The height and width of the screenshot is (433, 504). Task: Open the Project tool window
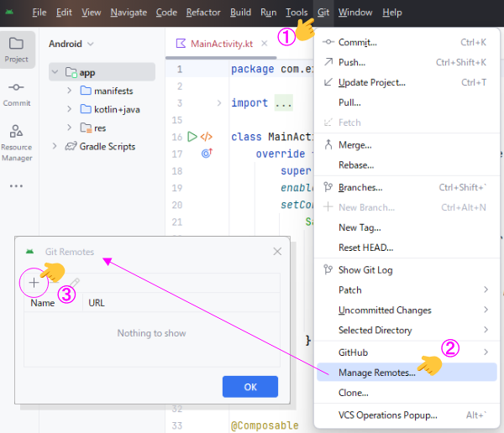(x=17, y=49)
